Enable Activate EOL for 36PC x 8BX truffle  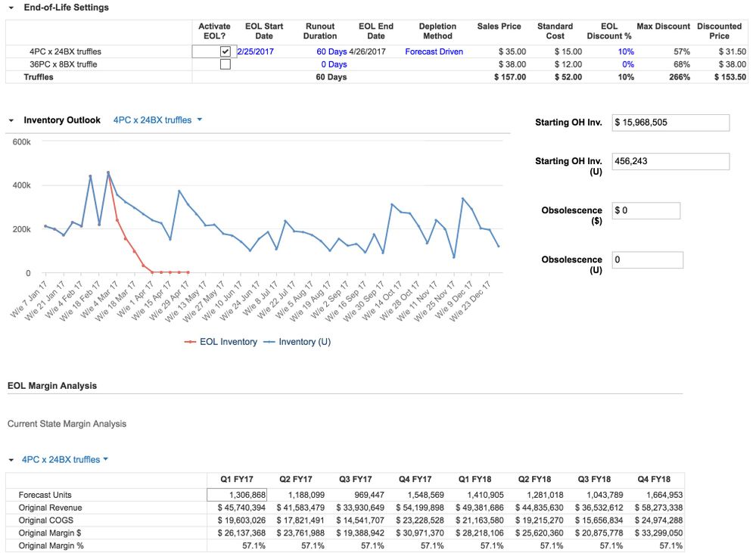click(224, 64)
